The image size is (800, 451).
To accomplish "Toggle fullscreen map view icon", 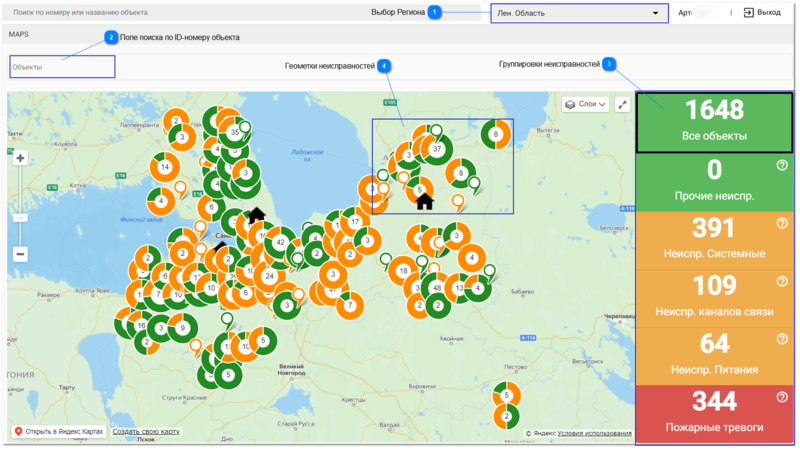I will (622, 105).
